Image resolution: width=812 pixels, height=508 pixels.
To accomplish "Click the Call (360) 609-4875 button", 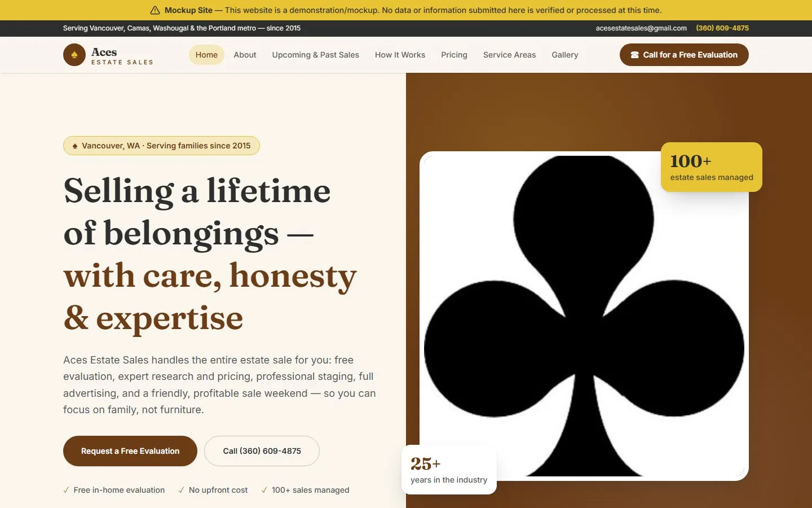I will 262,451.
